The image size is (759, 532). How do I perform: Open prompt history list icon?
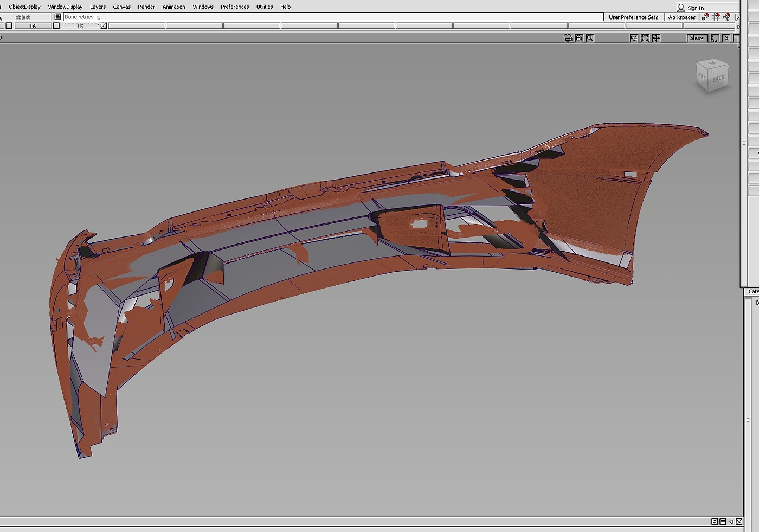[57, 17]
